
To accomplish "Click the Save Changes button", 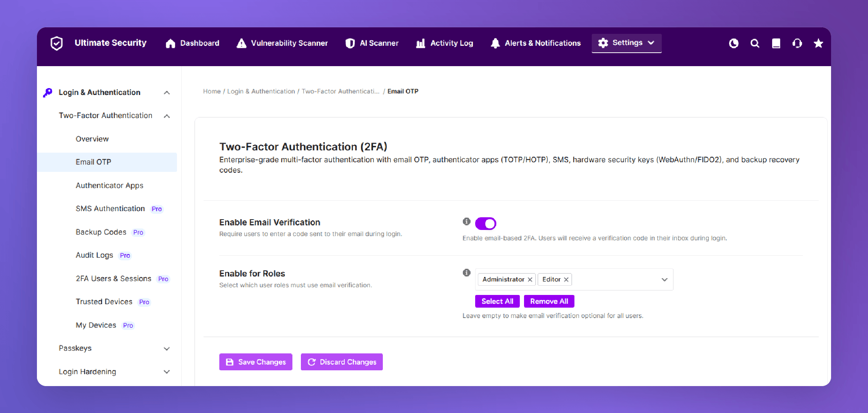I will coord(256,362).
